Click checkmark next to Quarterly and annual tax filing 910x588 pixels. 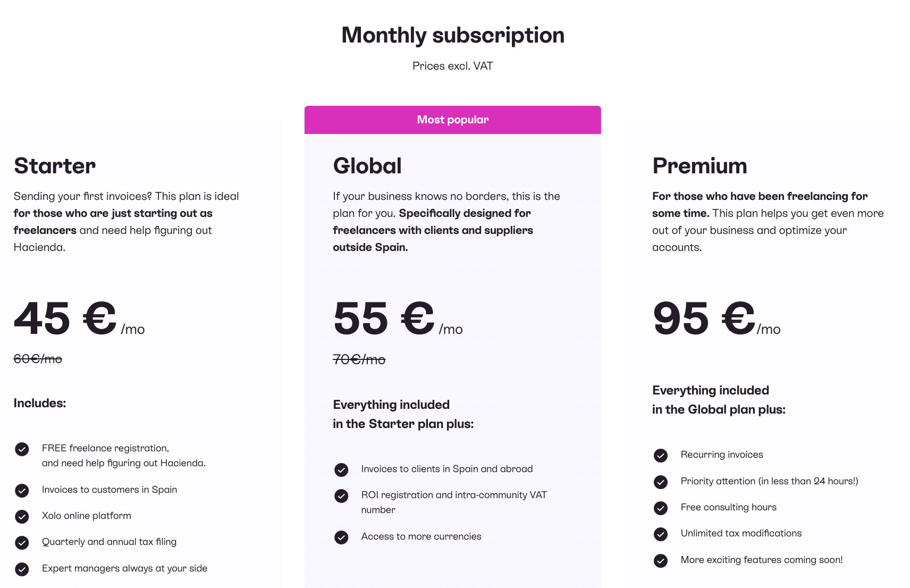22,542
